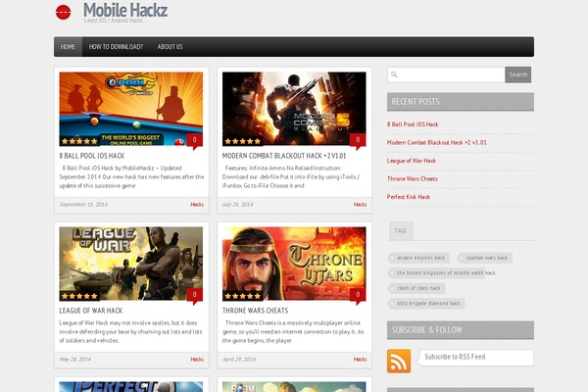Click star rating on Modern Combat thumbnail
588x392 pixels.
click(243, 141)
